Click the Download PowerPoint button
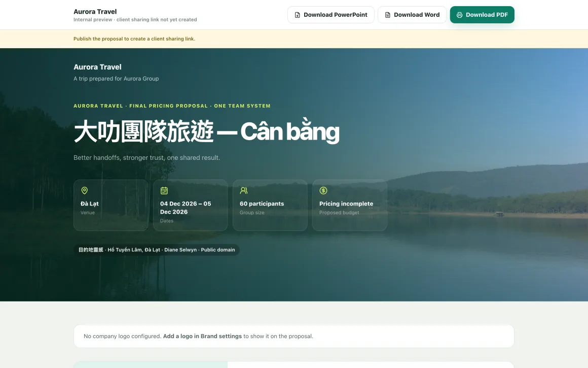Screen dimensions: 588x368 (x=330, y=15)
